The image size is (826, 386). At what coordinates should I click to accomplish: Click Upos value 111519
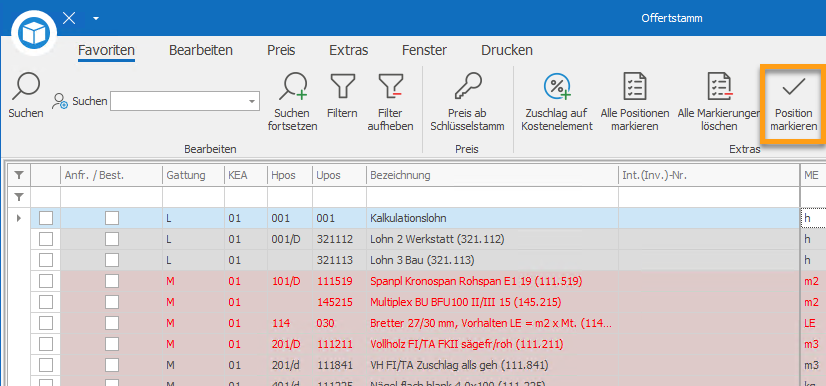(335, 281)
